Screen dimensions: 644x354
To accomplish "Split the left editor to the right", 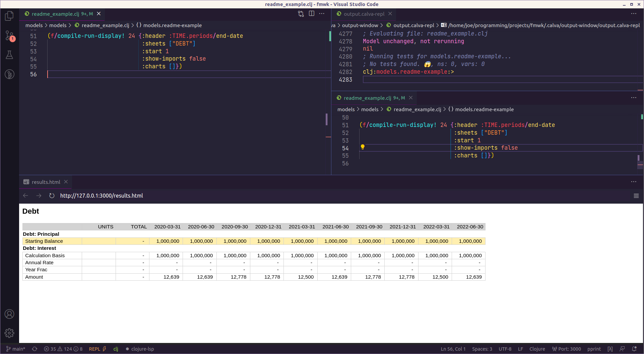I will [x=312, y=14].
